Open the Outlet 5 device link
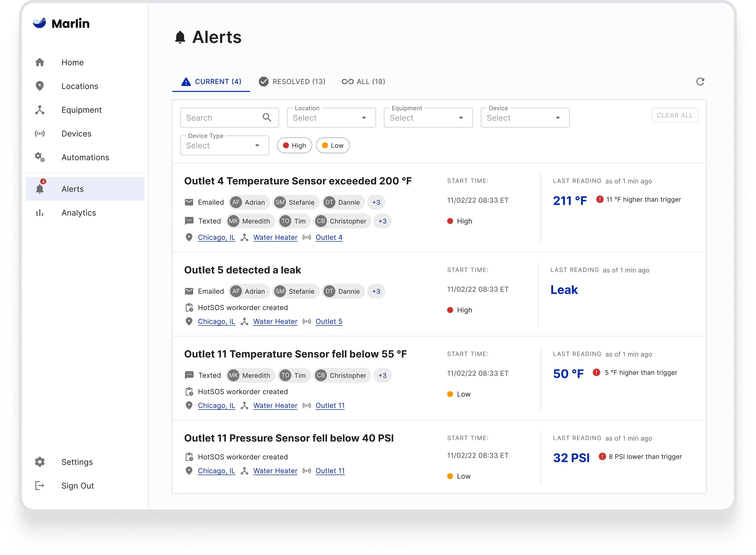Screen dimensions: 756x555 click(x=328, y=322)
